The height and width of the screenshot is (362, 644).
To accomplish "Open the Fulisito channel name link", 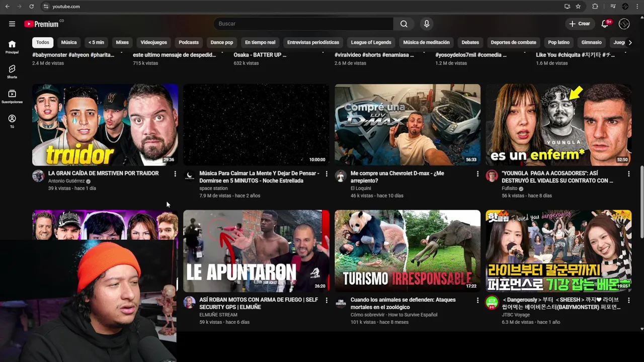I will pyautogui.click(x=509, y=189).
